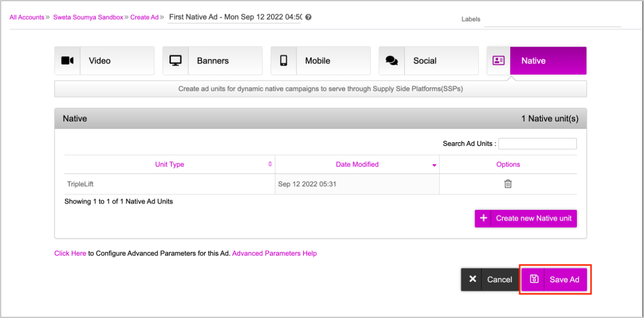Click the help question mark icon
Image resolution: width=644 pixels, height=318 pixels.
(308, 17)
